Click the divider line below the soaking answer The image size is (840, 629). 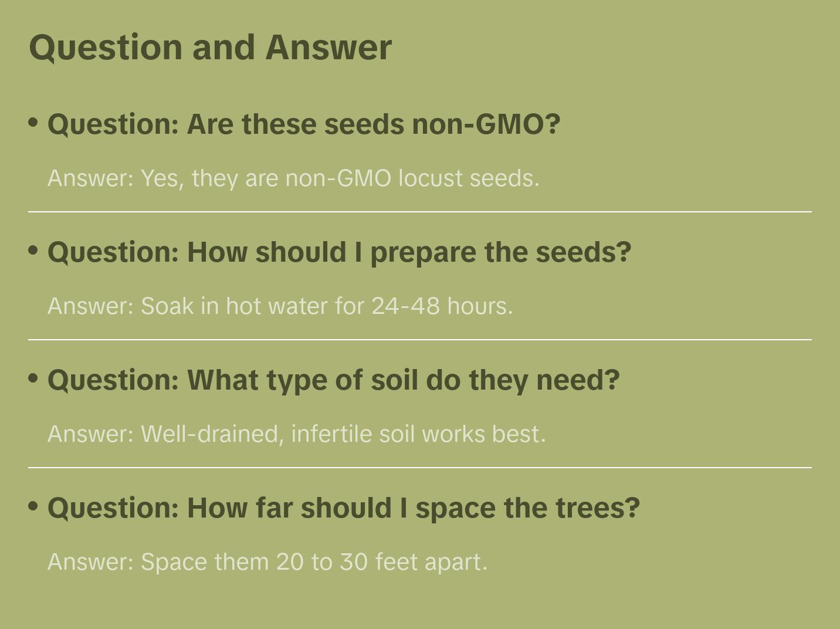click(x=419, y=340)
